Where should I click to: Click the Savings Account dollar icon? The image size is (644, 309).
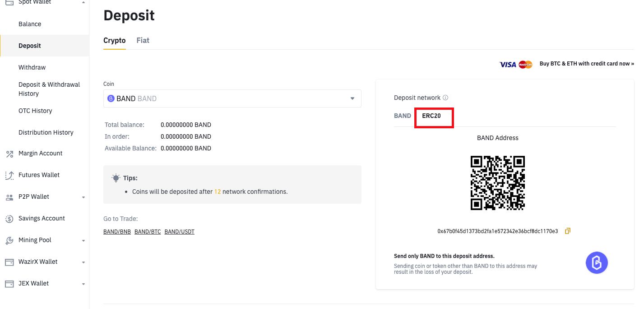point(9,219)
